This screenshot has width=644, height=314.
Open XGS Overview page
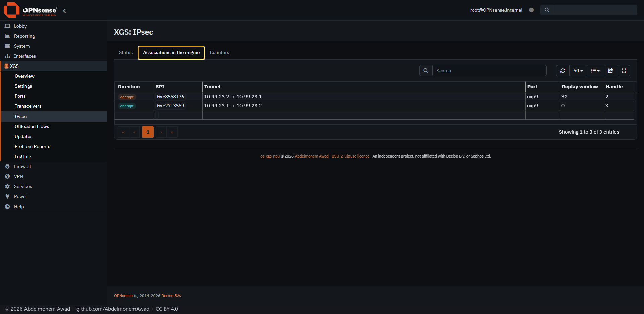tap(24, 76)
